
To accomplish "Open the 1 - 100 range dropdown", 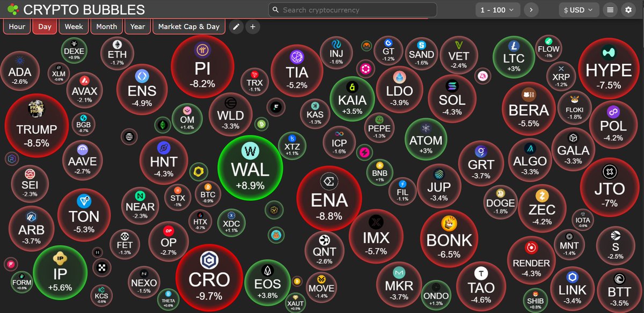I will pos(497,10).
